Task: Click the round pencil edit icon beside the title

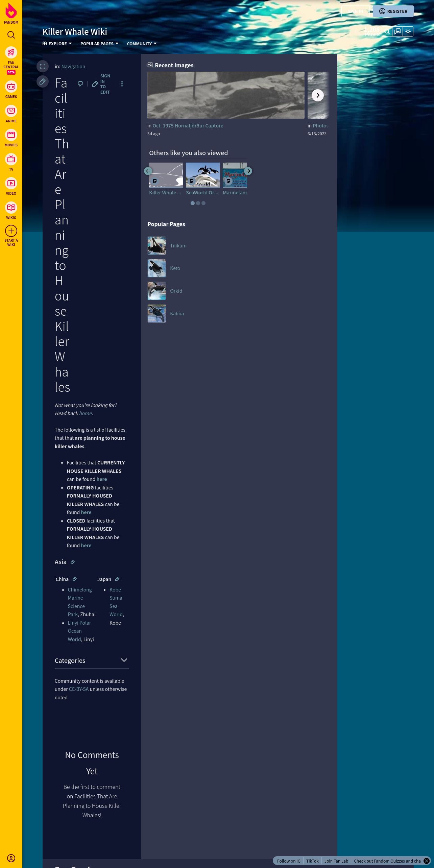Action: pos(43,81)
